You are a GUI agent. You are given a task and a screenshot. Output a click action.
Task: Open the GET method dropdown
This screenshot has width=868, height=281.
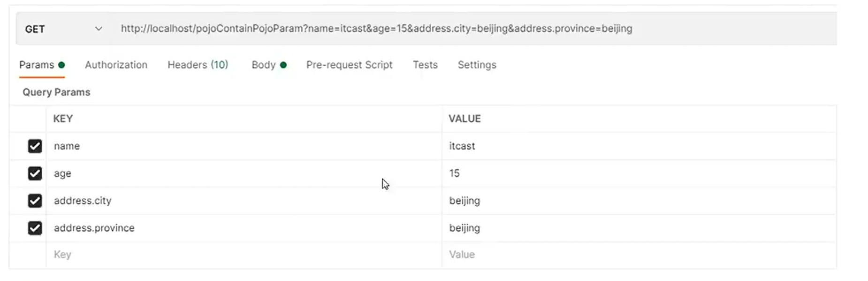click(x=63, y=29)
